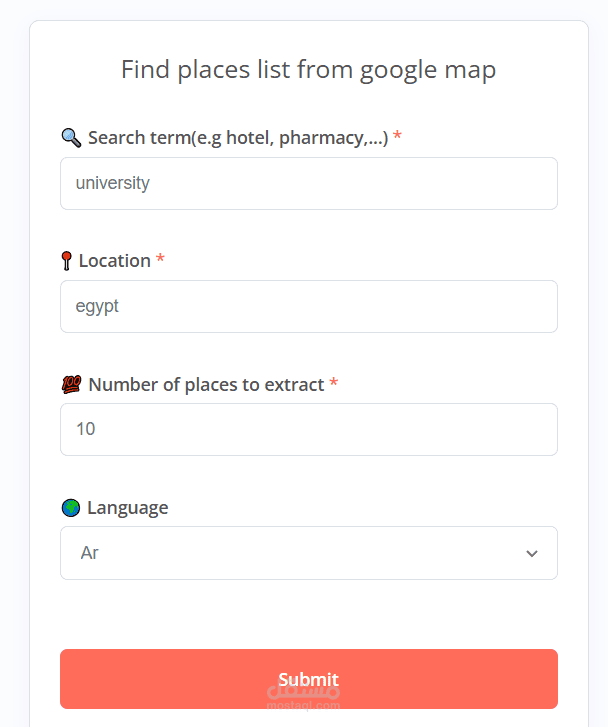Click the Location label text
Image resolution: width=608 pixels, height=727 pixels.
(x=115, y=261)
